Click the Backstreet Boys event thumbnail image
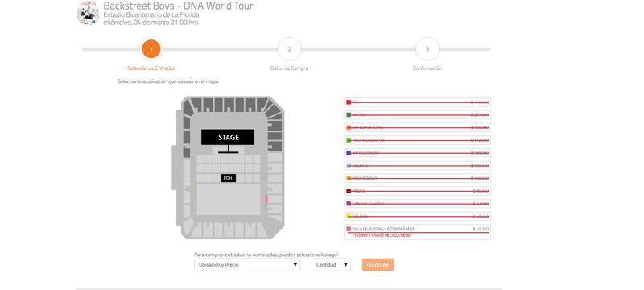This screenshot has height=290, width=644. (88, 13)
